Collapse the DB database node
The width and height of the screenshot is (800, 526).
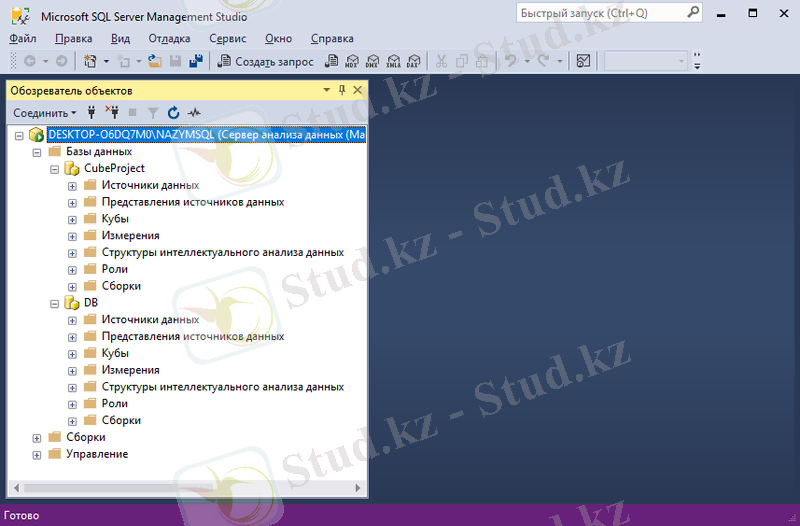tap(55, 304)
